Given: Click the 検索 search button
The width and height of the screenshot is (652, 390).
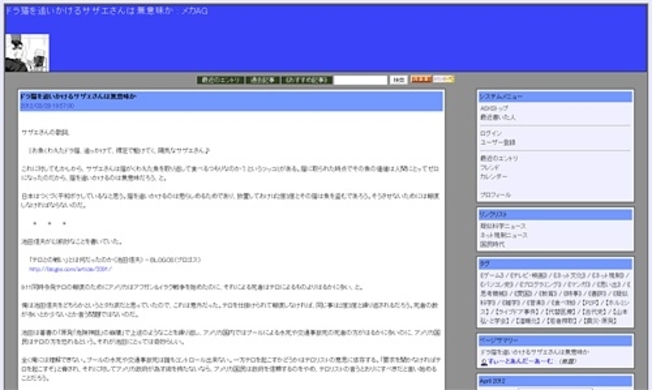Looking at the screenshot, I should [x=398, y=80].
